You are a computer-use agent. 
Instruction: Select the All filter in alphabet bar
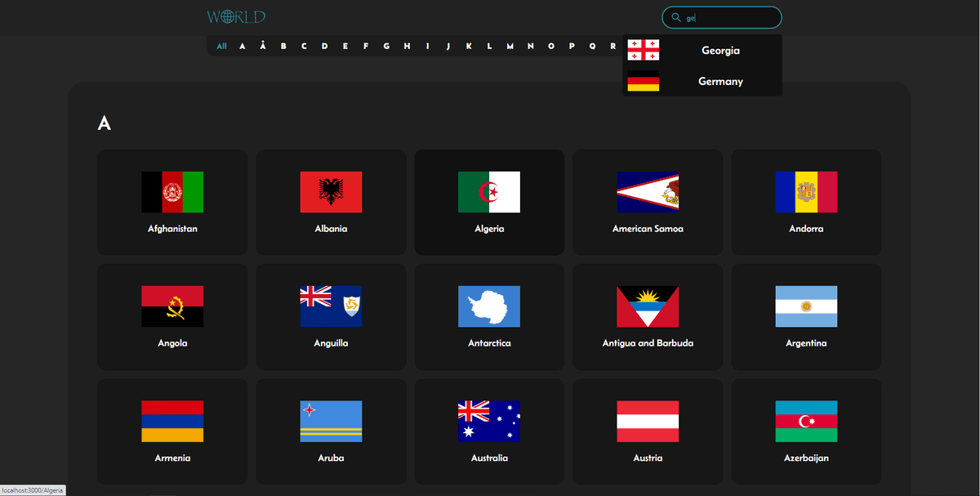coord(221,46)
